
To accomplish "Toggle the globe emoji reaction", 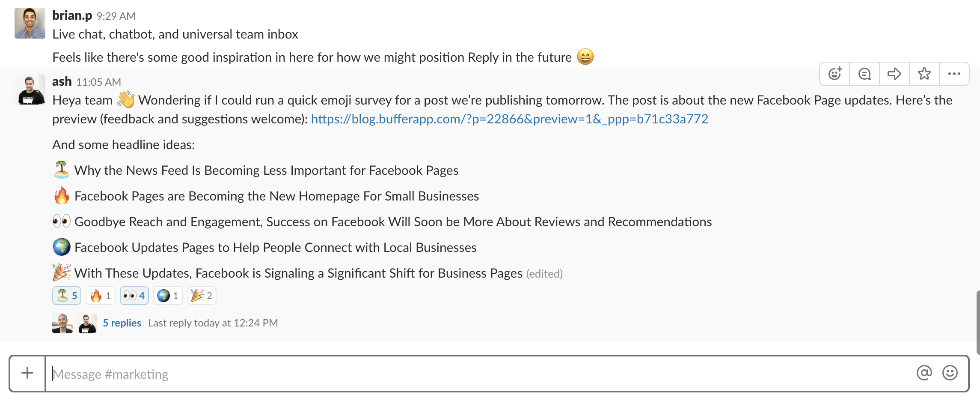I will point(168,295).
